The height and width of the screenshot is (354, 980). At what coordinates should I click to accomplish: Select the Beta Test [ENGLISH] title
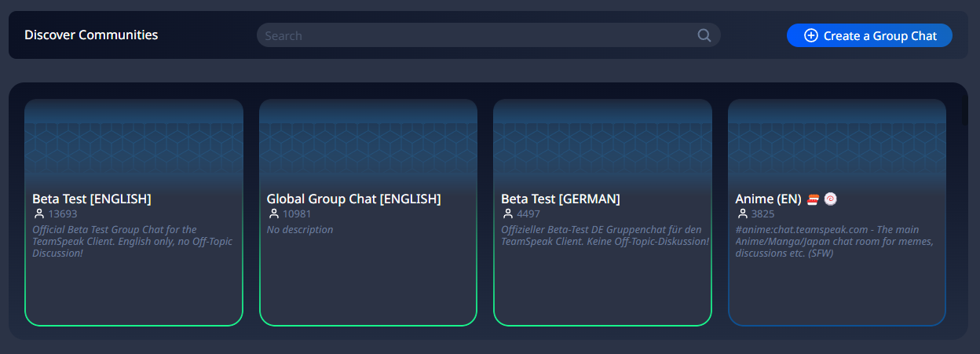(x=92, y=199)
